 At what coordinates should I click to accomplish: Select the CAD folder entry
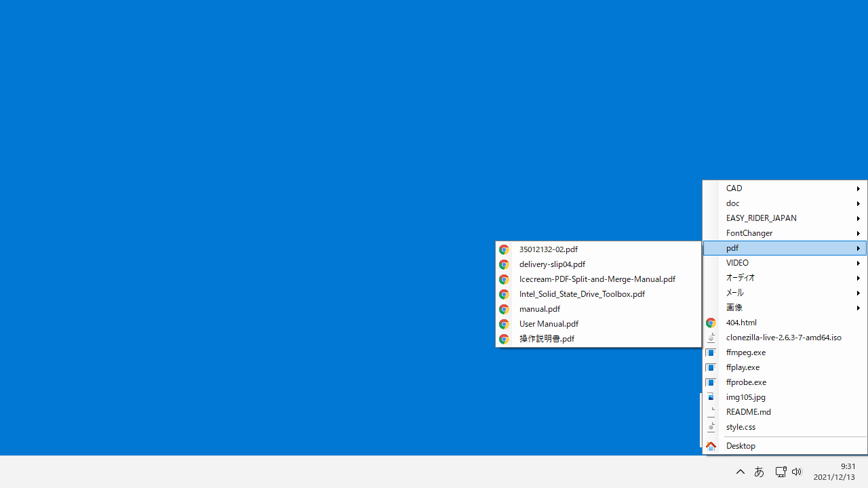(x=785, y=188)
